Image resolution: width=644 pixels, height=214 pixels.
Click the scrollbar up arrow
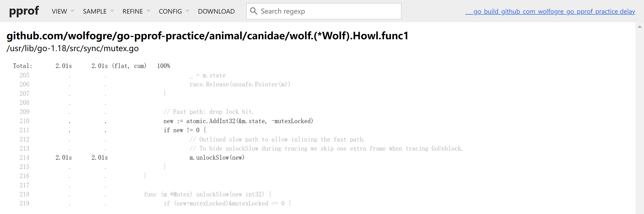click(x=639, y=27)
